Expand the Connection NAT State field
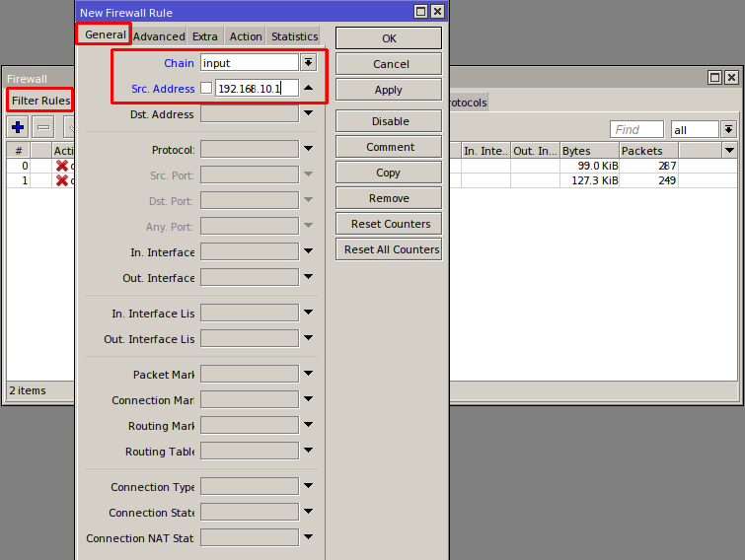Viewport: 745px width, 560px height. [x=308, y=537]
